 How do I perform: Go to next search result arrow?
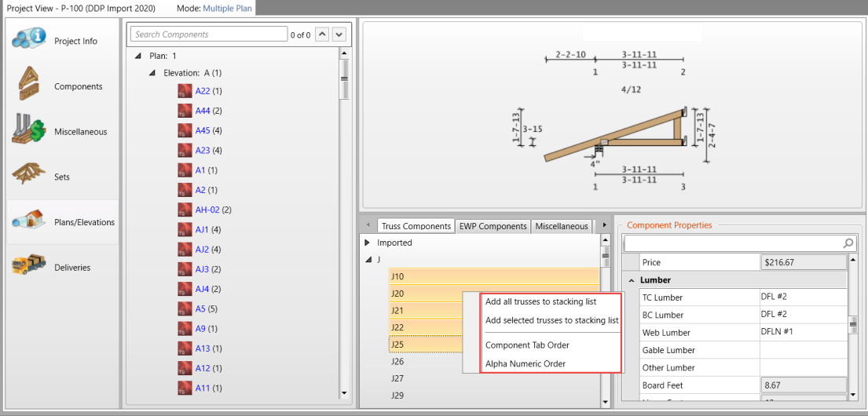click(x=339, y=35)
